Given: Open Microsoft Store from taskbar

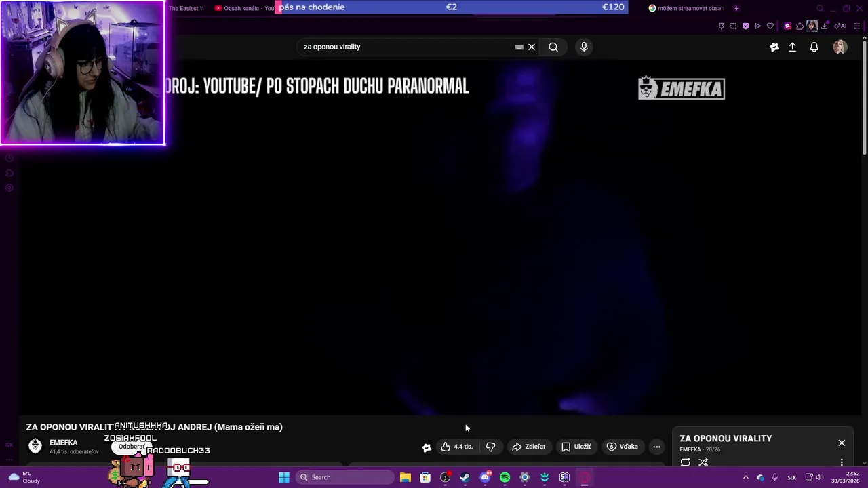Looking at the screenshot, I should (x=425, y=477).
